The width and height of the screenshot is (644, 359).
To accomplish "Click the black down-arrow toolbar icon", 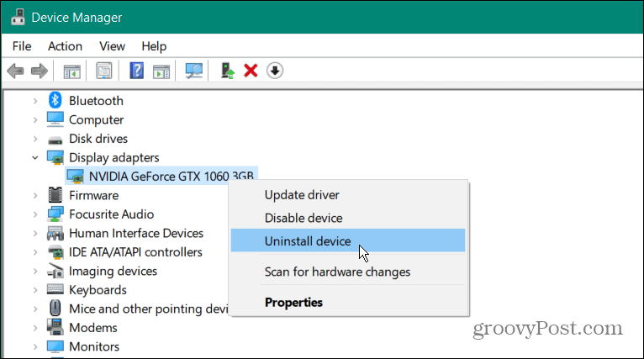I will coord(274,71).
